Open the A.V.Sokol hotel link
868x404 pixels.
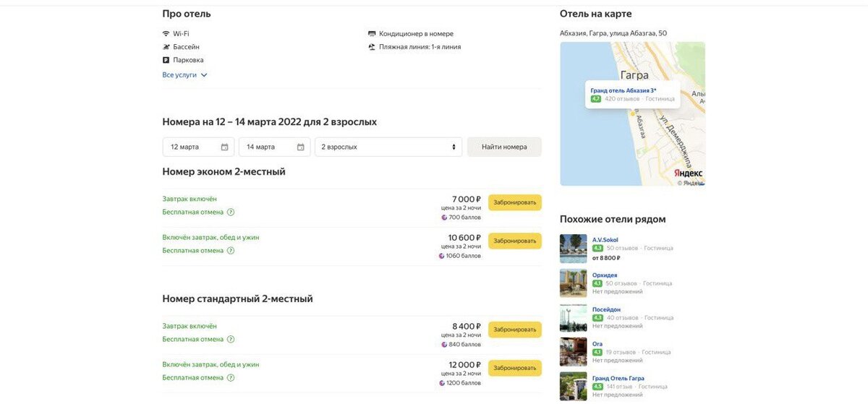[x=605, y=240]
